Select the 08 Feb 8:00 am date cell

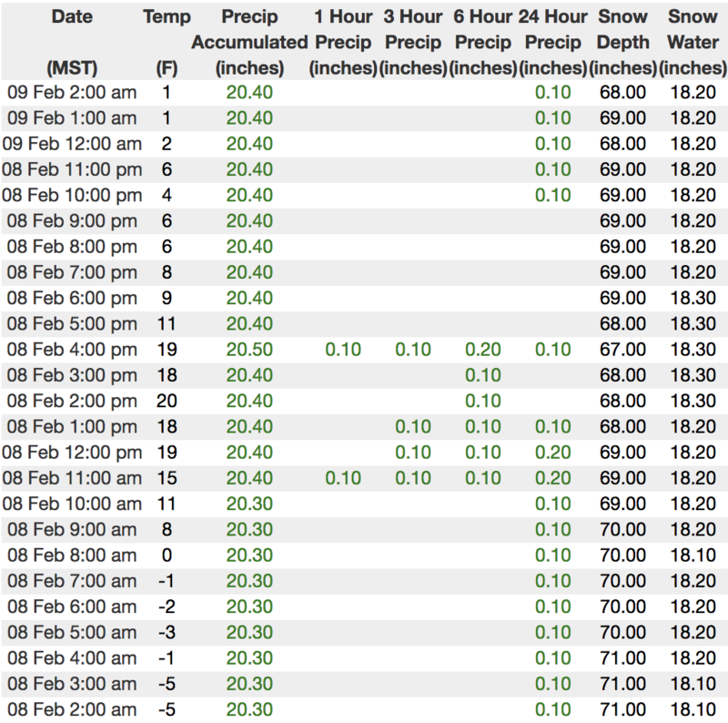pyautogui.click(x=71, y=555)
